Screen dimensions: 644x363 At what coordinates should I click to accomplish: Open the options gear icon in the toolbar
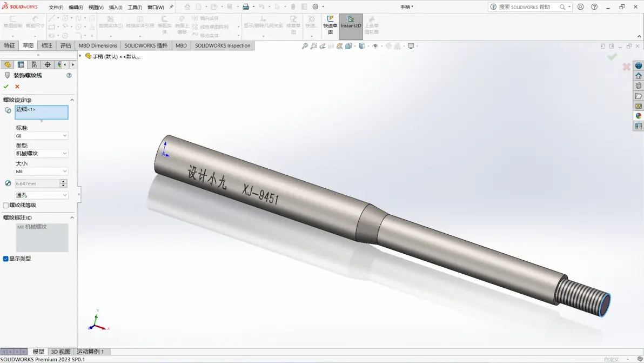(316, 7)
